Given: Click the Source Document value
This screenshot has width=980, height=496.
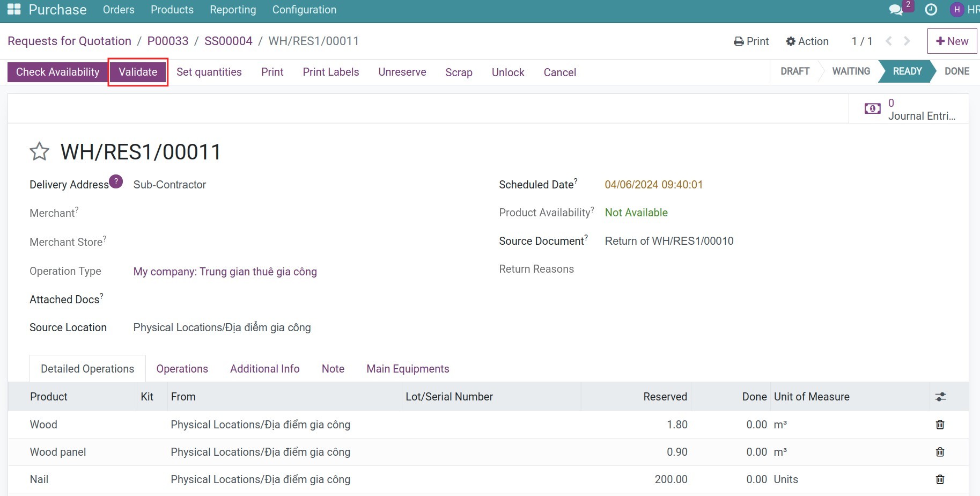Looking at the screenshot, I should click(x=669, y=241).
